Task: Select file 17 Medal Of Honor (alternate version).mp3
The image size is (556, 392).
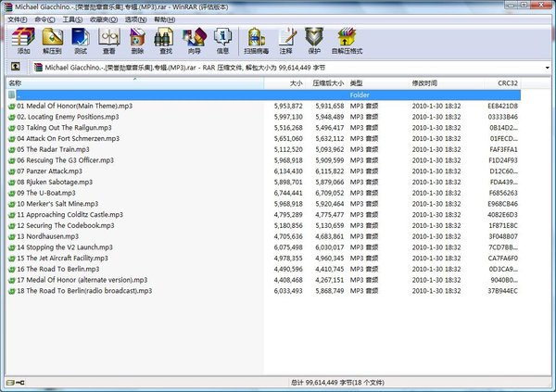Action: 82,280
